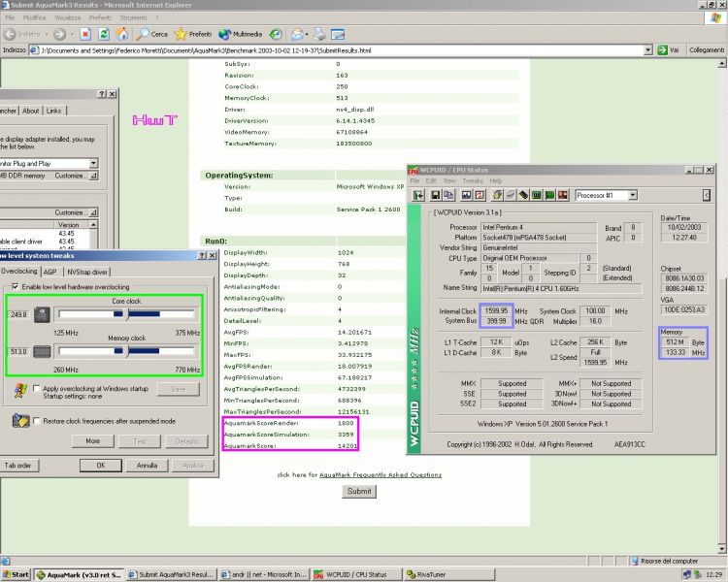Click OK in low level system tweaks
The width and height of the screenshot is (728, 582).
coord(101,465)
